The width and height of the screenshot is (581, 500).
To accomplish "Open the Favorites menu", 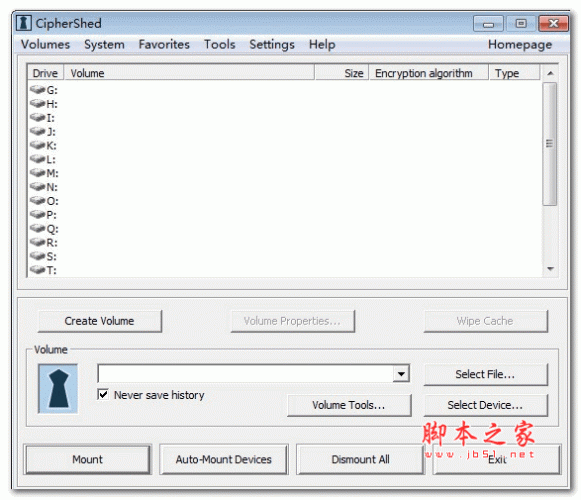I will 164,44.
